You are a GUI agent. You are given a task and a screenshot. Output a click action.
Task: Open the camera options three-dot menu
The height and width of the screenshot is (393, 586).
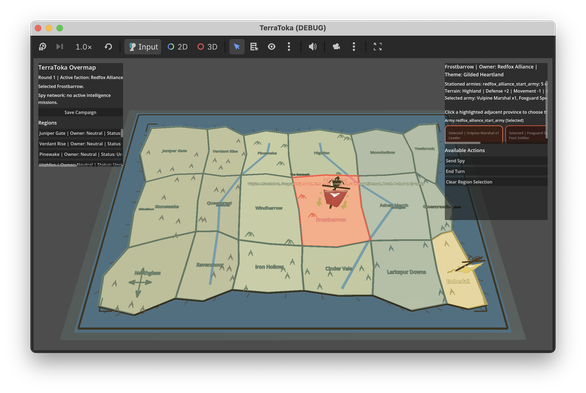[x=354, y=47]
